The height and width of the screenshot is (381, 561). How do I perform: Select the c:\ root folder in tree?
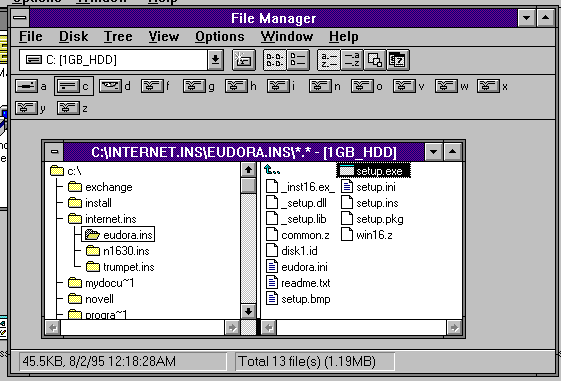pyautogui.click(x=66, y=171)
